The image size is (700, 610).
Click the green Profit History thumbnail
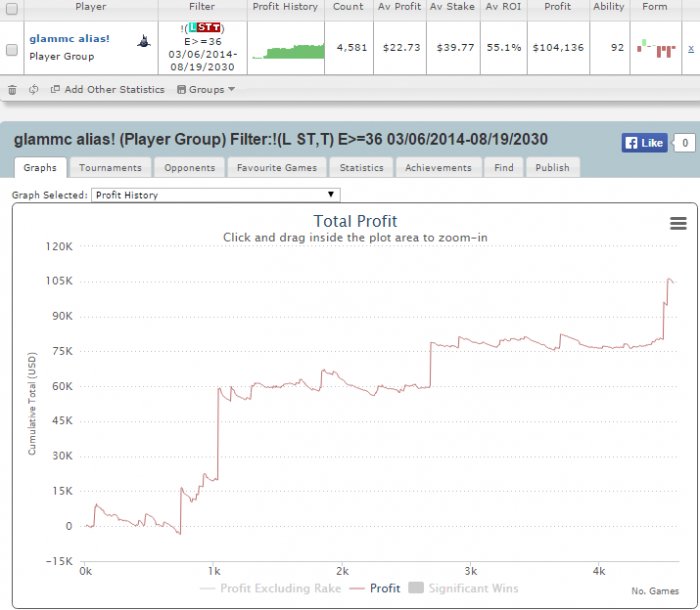tap(288, 51)
